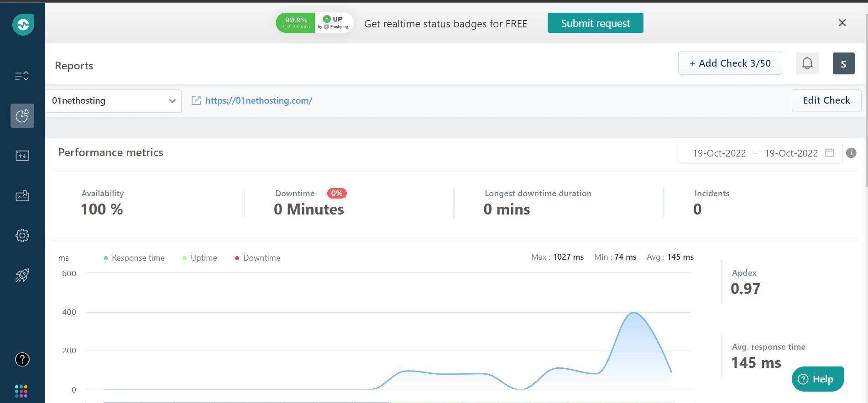Open the user avatar S menu
The image size is (868, 403).
tap(843, 63)
